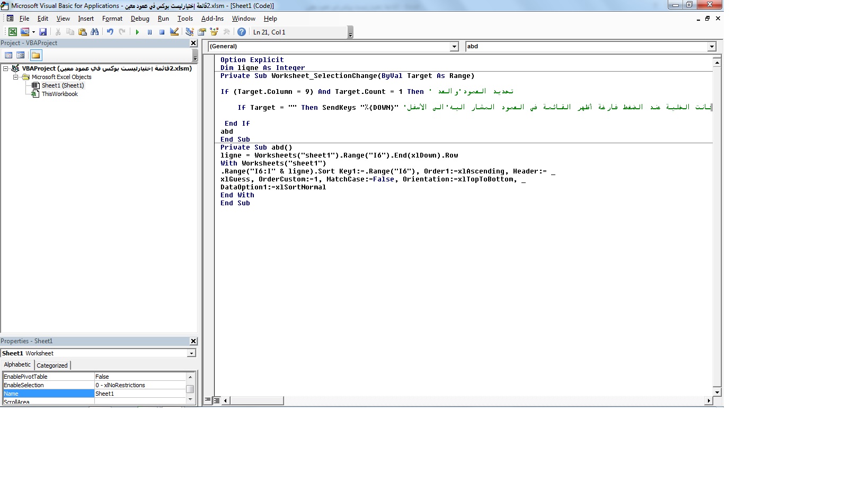Viewport: 868px width, 488px height.
Task: Click the horizontal scrollbar right arrow
Action: coord(708,400)
